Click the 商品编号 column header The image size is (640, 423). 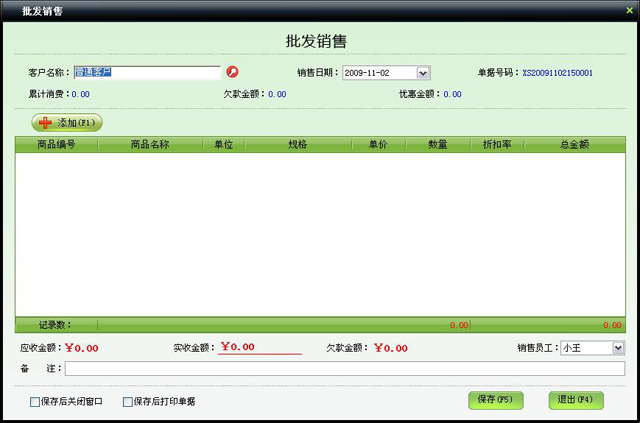pyautogui.click(x=57, y=145)
